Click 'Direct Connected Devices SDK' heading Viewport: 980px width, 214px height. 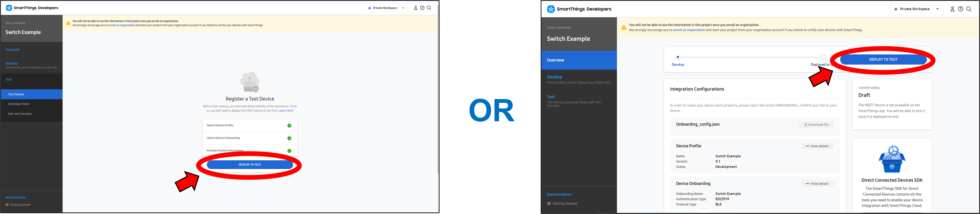(892, 180)
